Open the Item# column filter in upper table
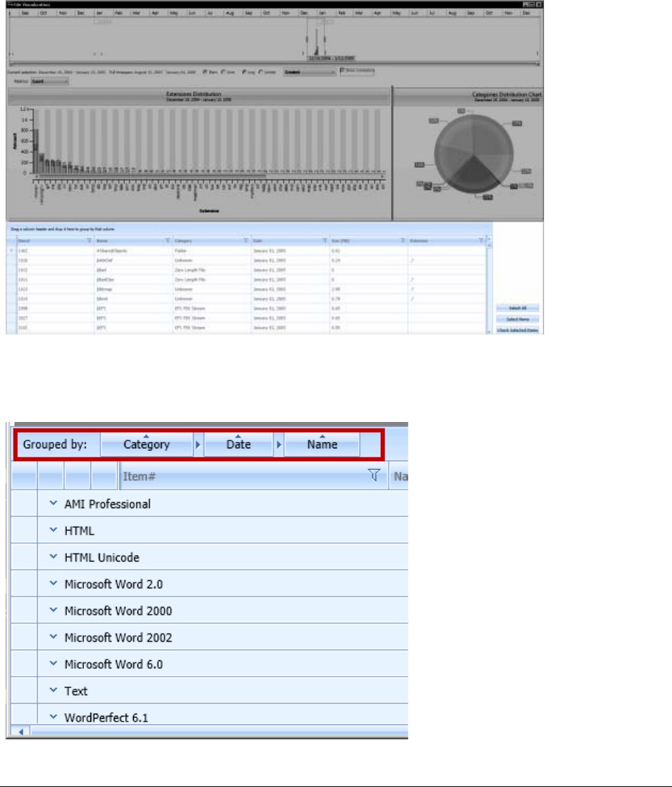The width and height of the screenshot is (672, 787). coord(90,241)
